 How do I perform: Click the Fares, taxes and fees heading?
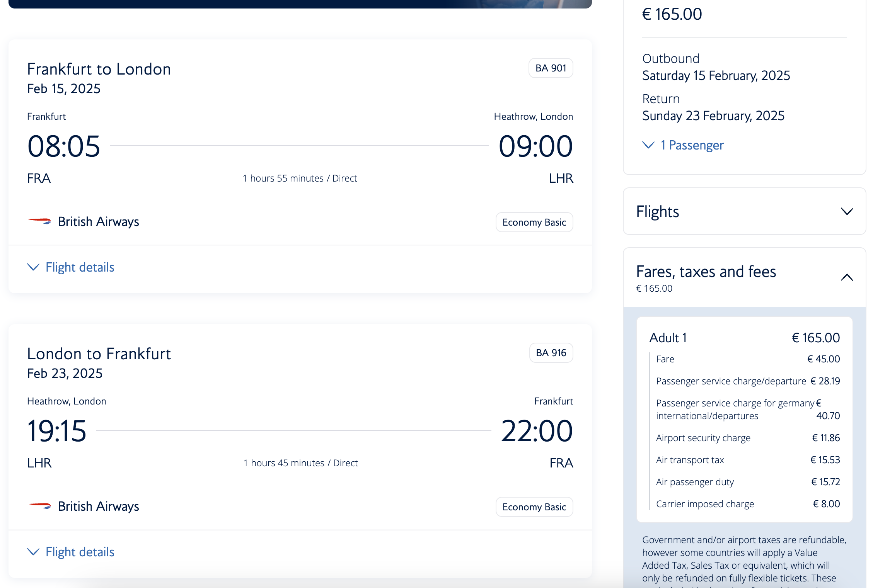click(x=706, y=272)
